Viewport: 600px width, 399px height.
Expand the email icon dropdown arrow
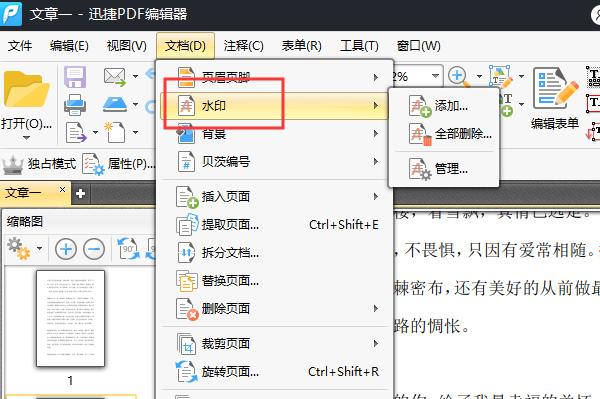tap(135, 77)
